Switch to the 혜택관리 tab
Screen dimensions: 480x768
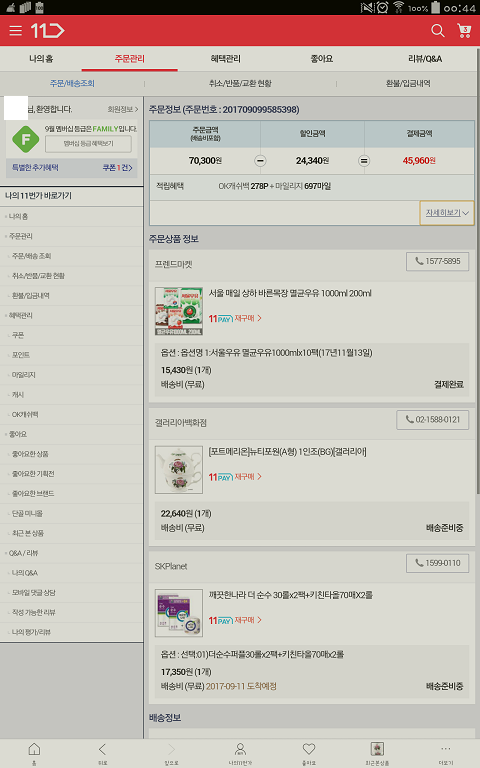point(225,59)
